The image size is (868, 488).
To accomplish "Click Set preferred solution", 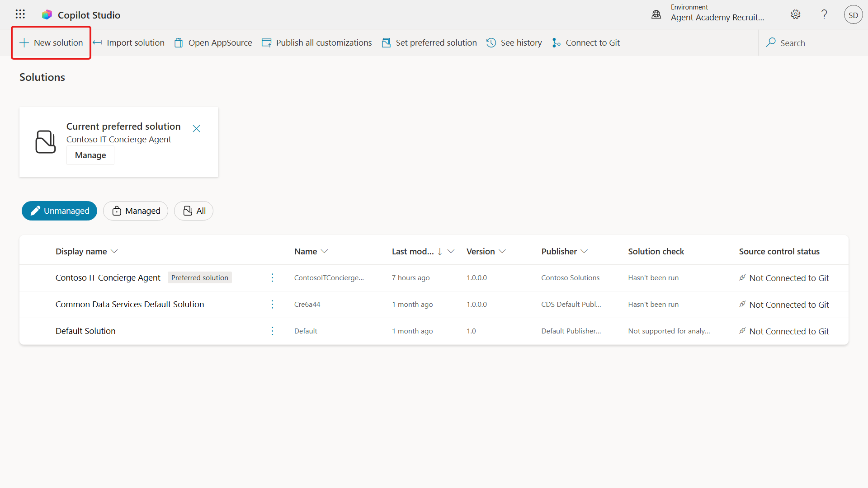I will (x=429, y=42).
